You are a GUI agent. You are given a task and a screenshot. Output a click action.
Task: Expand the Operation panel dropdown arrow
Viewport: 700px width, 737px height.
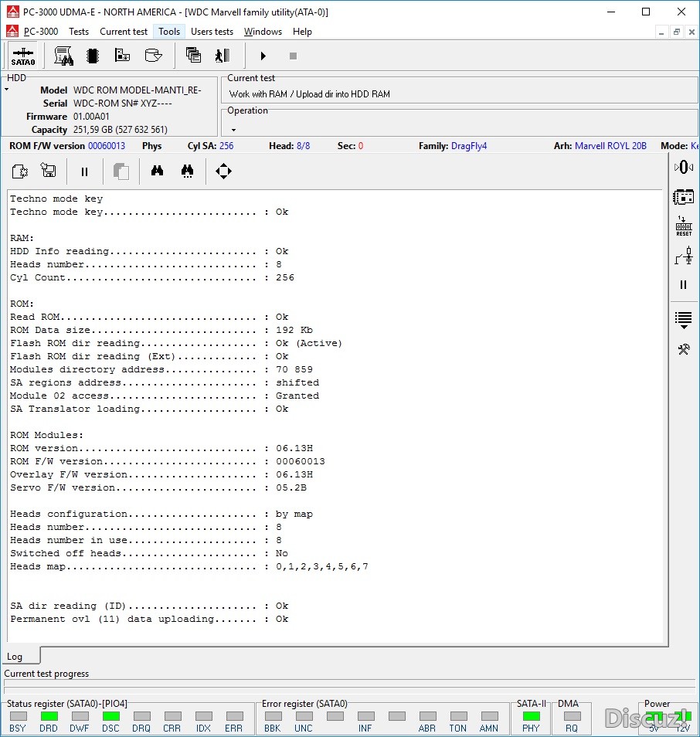click(233, 130)
